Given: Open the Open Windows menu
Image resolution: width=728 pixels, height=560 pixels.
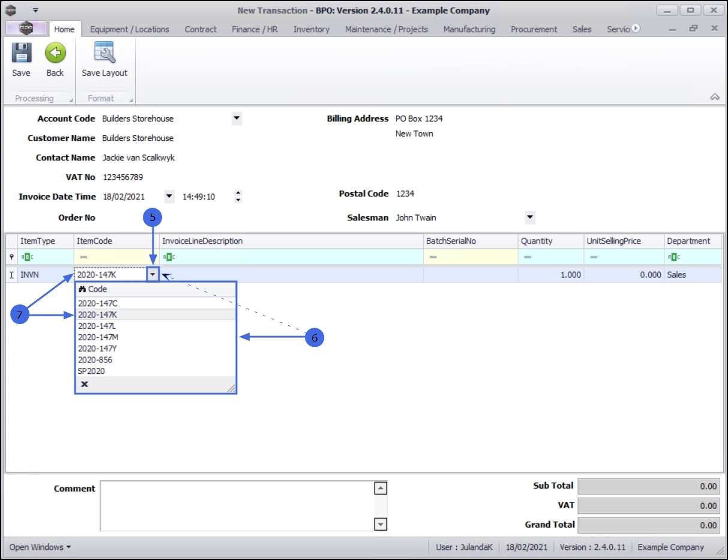Looking at the screenshot, I should coord(40,547).
